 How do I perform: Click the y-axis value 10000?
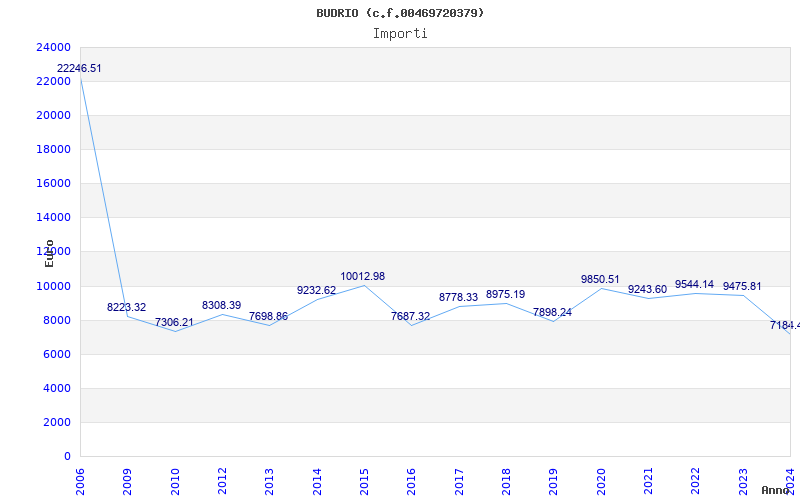[54, 286]
